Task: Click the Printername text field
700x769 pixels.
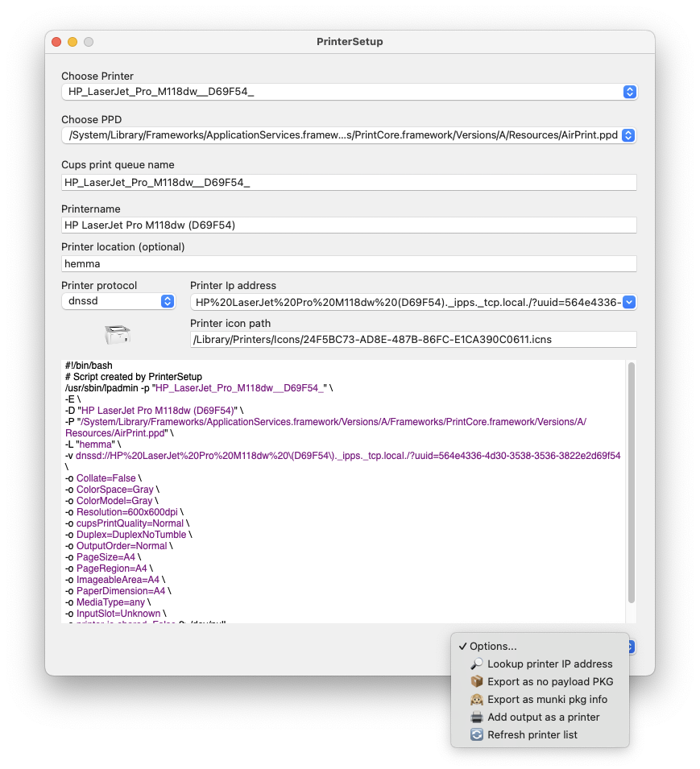Action: [349, 225]
